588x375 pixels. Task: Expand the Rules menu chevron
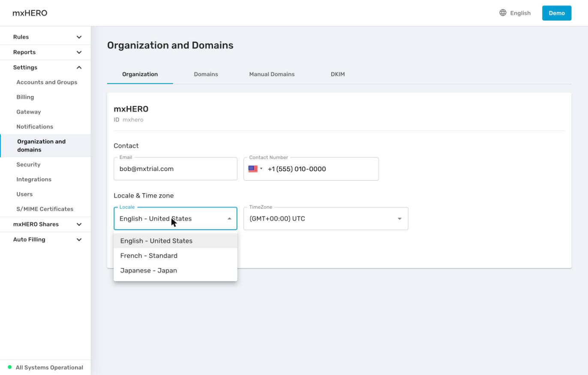(79, 37)
